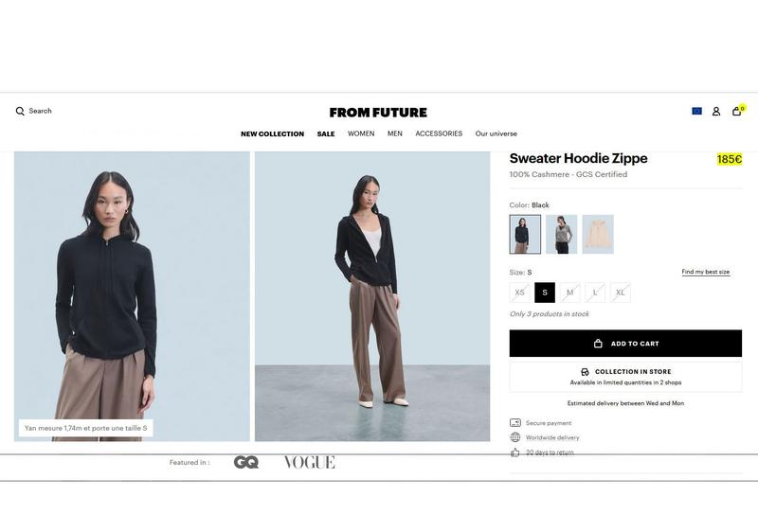Select size XL
Viewport: 758px width, 532px height.
621,293
